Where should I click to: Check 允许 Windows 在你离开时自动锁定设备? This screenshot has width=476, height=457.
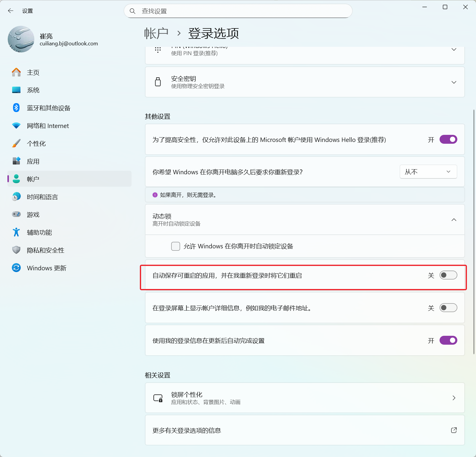coord(176,246)
